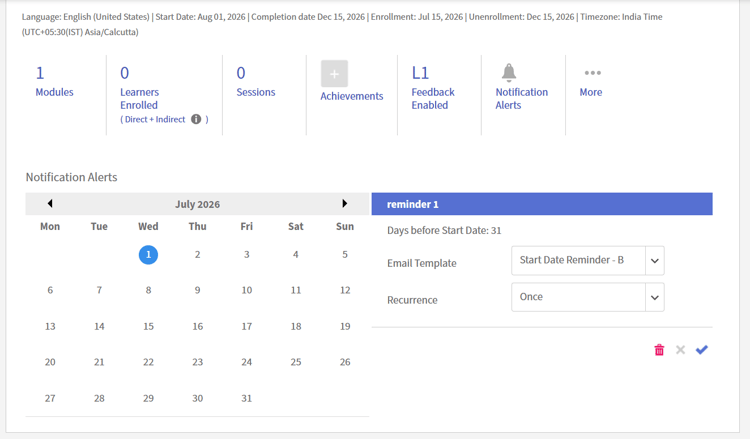Screen dimensions: 750x439
Task: Pick July 9 in calendar
Action: [x=198, y=290]
